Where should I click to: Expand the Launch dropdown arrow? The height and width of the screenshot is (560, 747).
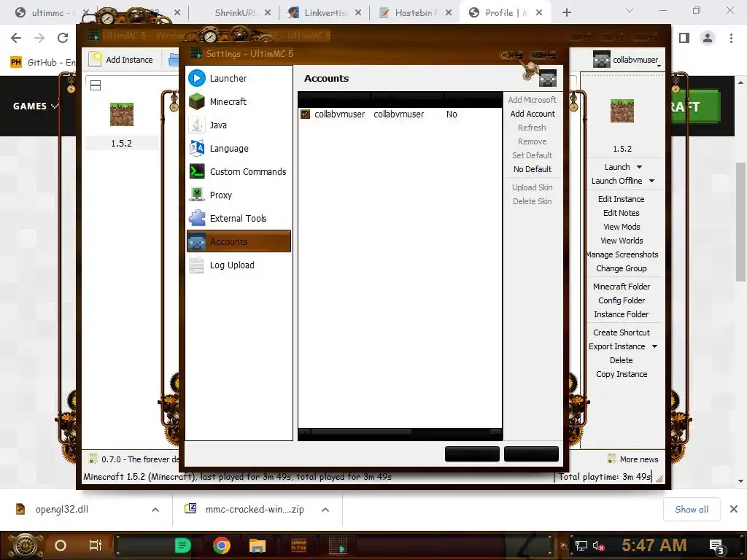[639, 167]
